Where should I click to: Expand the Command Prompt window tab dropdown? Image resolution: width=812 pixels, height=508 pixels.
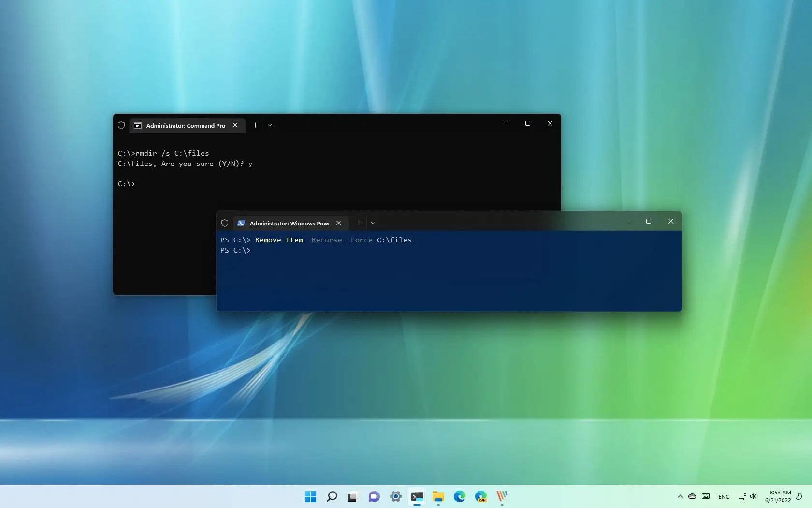[x=269, y=125]
